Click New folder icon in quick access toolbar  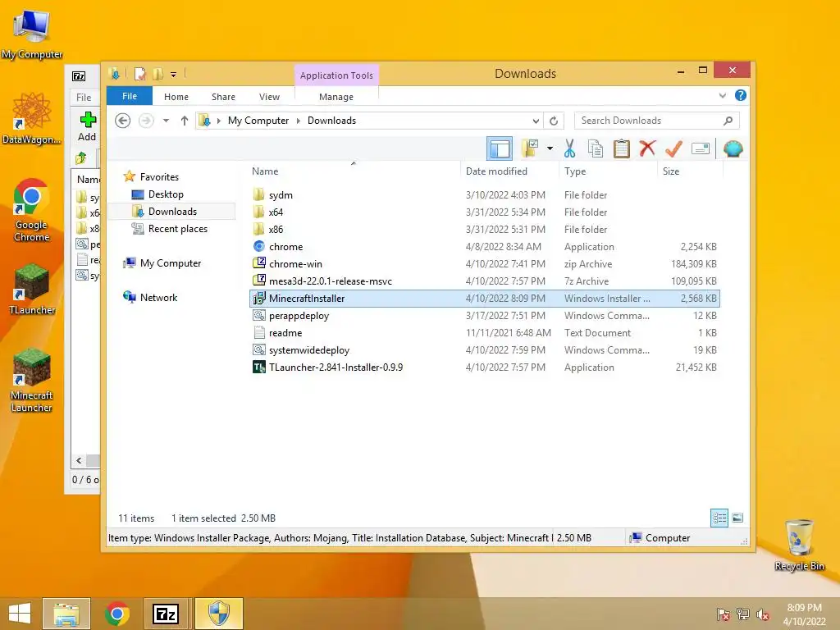tap(157, 74)
